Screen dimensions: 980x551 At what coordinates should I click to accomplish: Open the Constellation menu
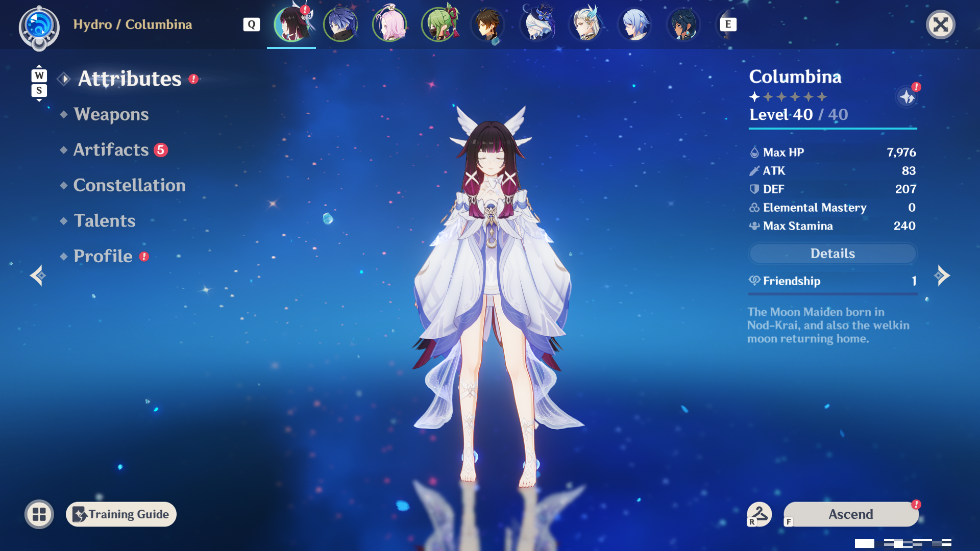129,185
